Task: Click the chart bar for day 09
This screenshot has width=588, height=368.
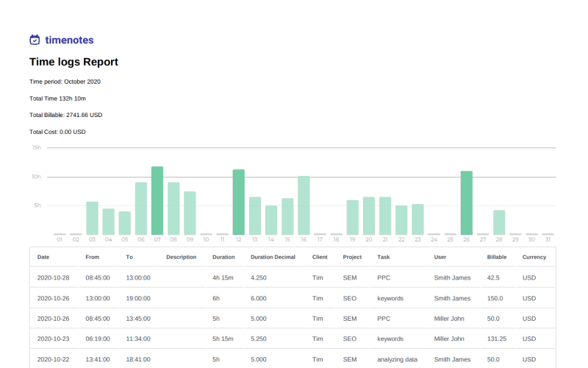Action: (x=190, y=213)
